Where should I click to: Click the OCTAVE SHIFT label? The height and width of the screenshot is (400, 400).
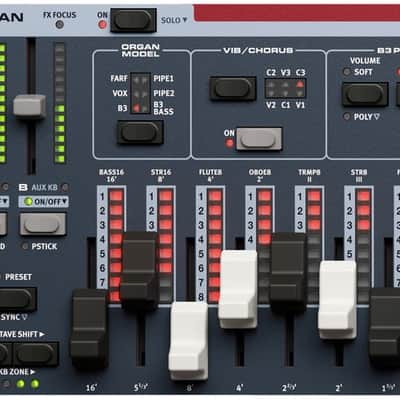(x=22, y=334)
